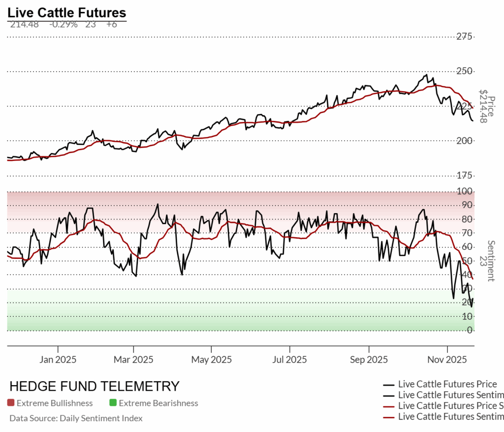The image size is (504, 432).
Task: Toggle the Live Cattle Futures Price legend label
Action: (x=447, y=384)
